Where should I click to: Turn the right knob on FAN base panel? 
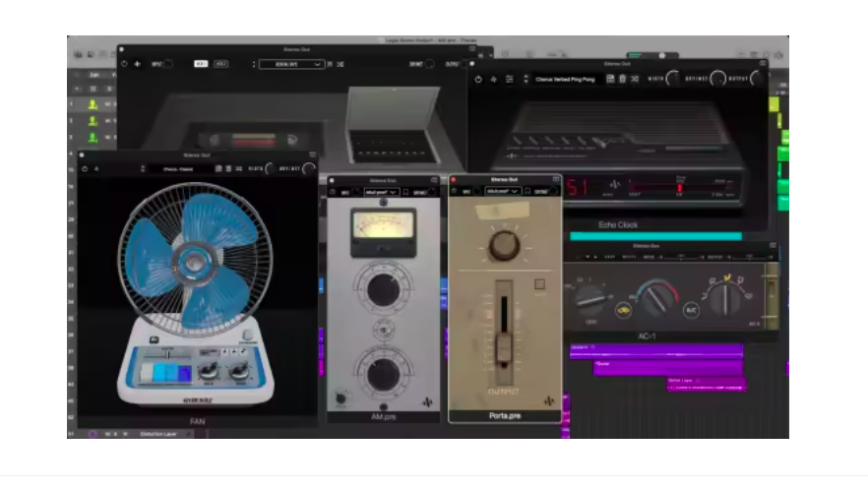point(240,370)
